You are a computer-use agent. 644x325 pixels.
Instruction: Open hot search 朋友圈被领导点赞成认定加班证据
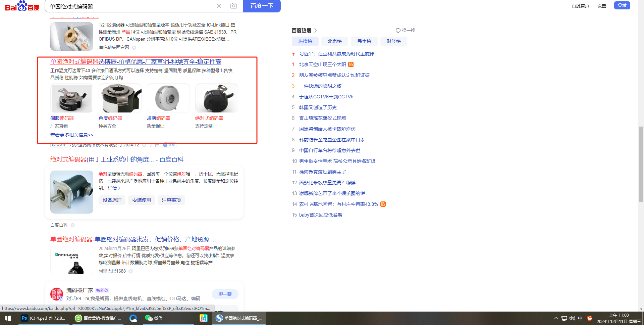coord(334,75)
